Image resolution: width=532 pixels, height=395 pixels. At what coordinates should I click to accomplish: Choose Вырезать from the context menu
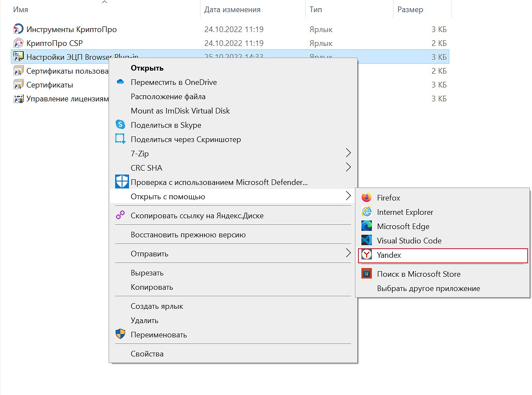pos(233,273)
